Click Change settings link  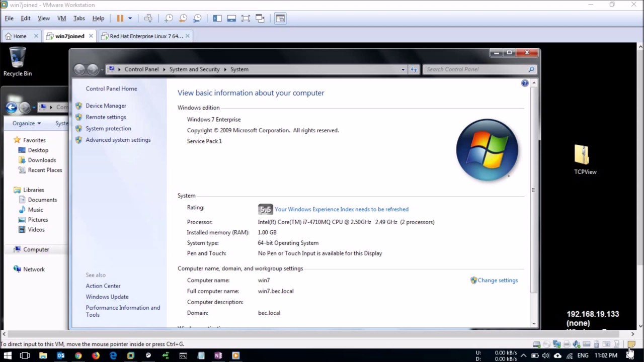click(x=498, y=281)
